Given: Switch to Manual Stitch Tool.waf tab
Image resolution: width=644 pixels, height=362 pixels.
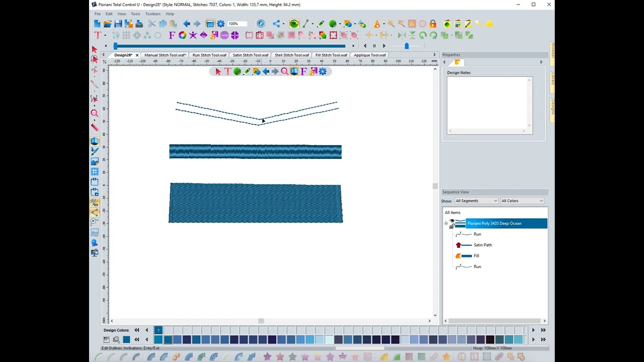Looking at the screenshot, I should [x=165, y=55].
